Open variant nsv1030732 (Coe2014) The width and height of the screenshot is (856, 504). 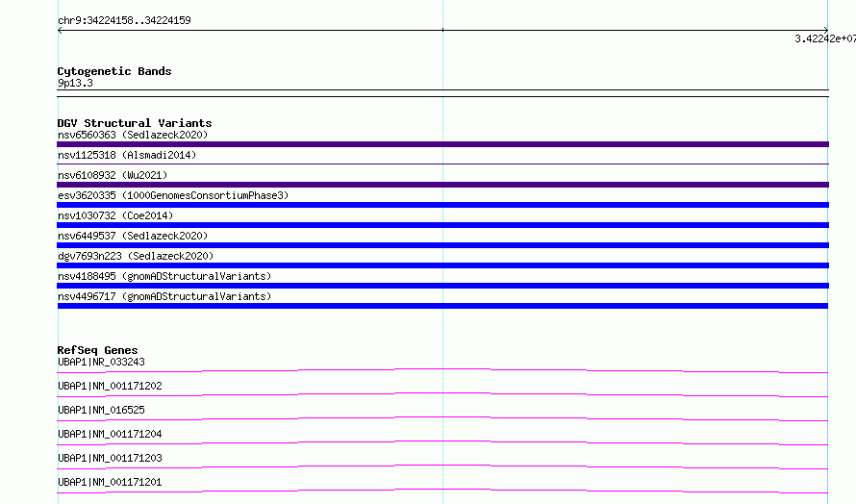115,215
